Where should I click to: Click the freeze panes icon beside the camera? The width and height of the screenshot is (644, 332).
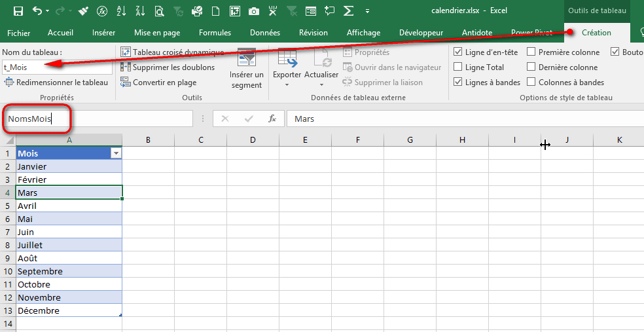273,11
